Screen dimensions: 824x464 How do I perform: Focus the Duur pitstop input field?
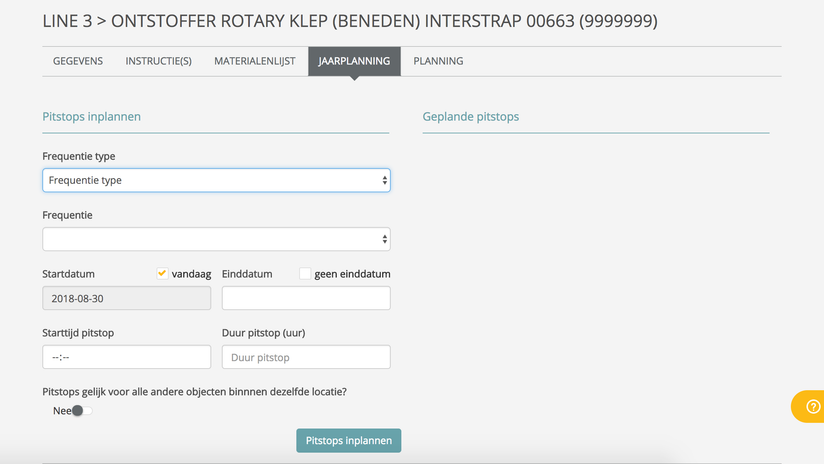coord(306,357)
